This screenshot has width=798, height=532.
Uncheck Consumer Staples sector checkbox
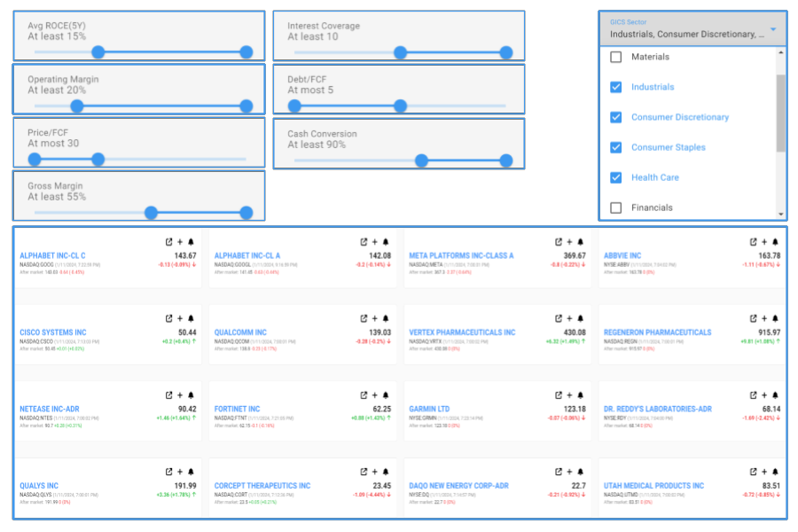616,147
